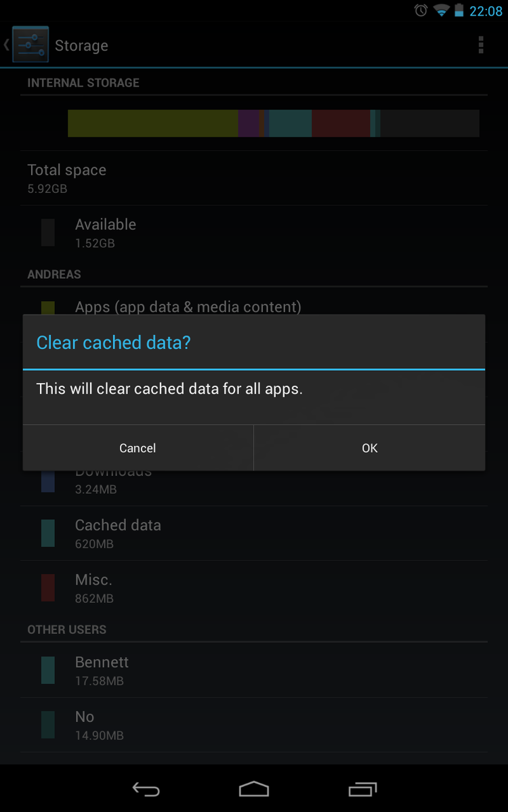Screen dimensions: 508x812
Task: Tap the battery status icon
Action: click(x=460, y=10)
